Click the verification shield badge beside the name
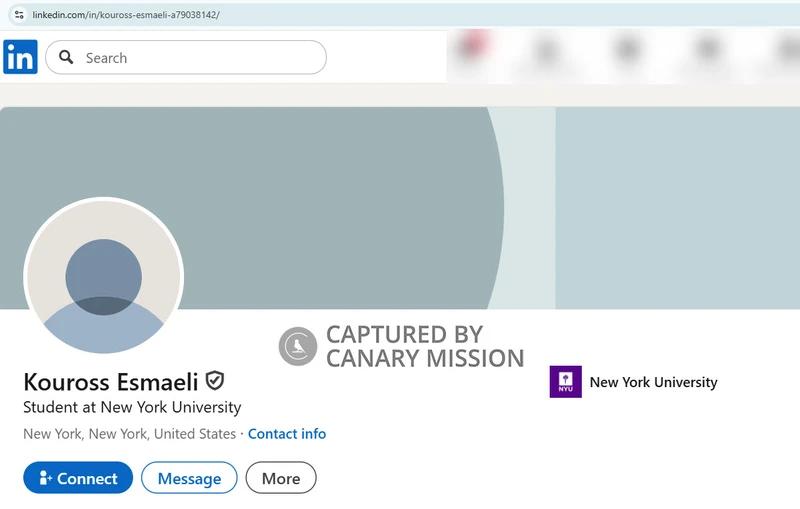The image size is (800, 509). pyautogui.click(x=215, y=381)
